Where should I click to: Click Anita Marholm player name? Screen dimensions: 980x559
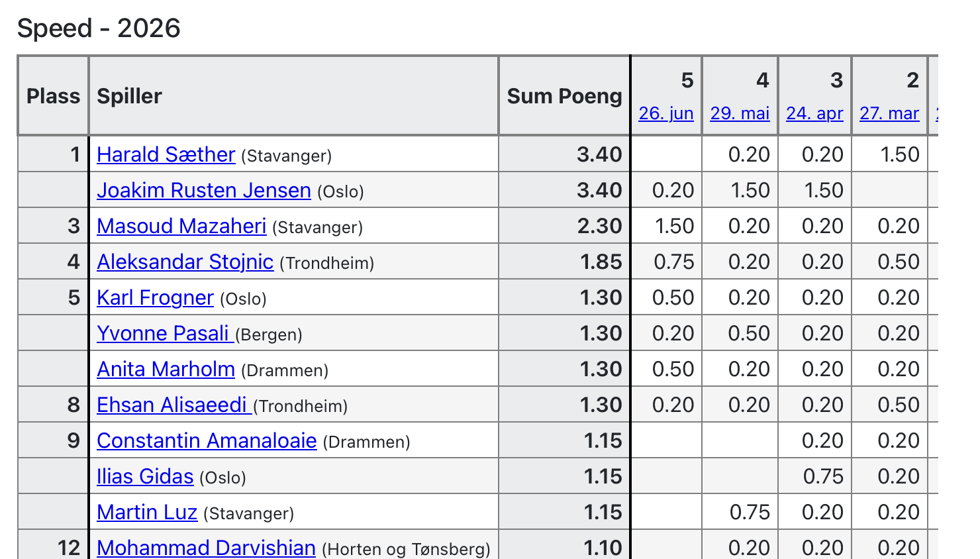[x=166, y=369]
